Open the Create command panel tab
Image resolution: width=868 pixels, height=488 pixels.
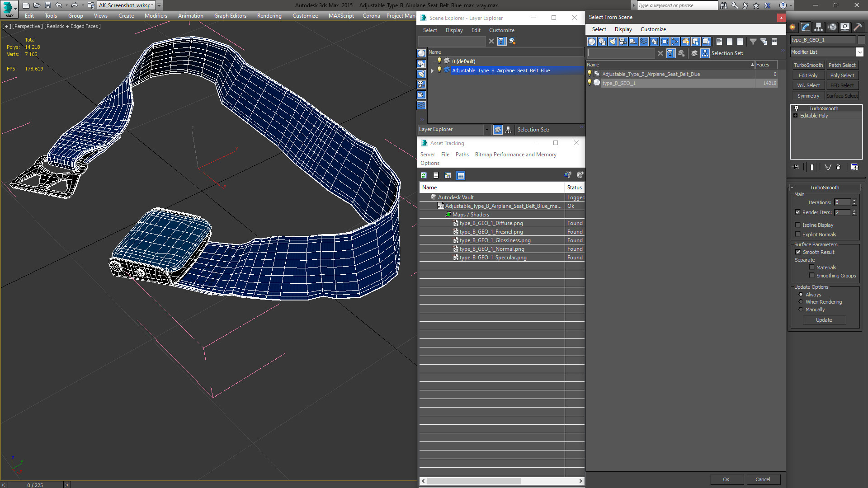[793, 27]
